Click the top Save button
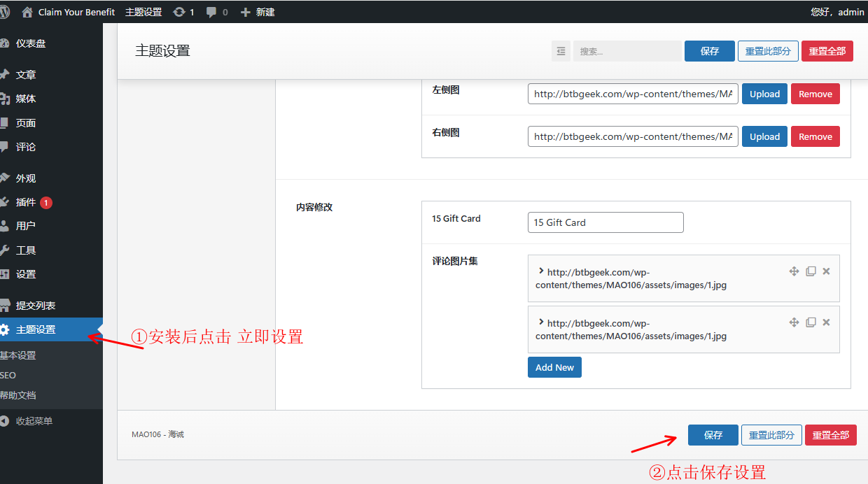 (709, 51)
